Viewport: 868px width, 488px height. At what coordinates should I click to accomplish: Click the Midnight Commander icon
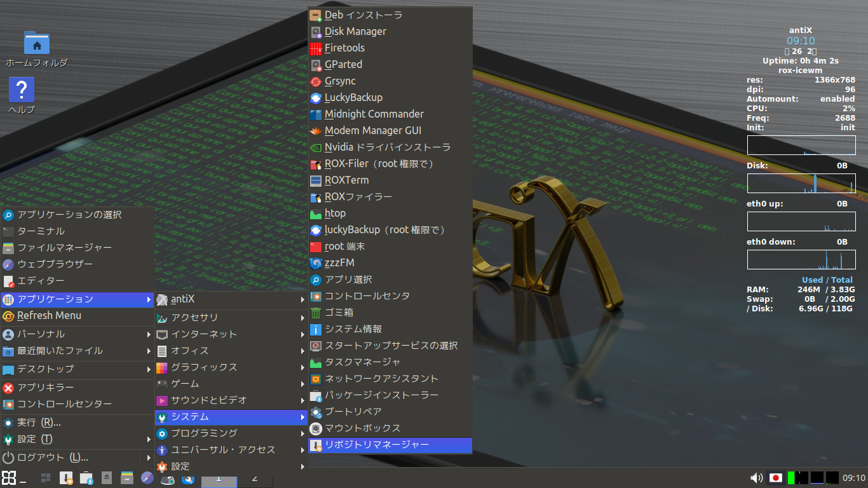point(316,114)
